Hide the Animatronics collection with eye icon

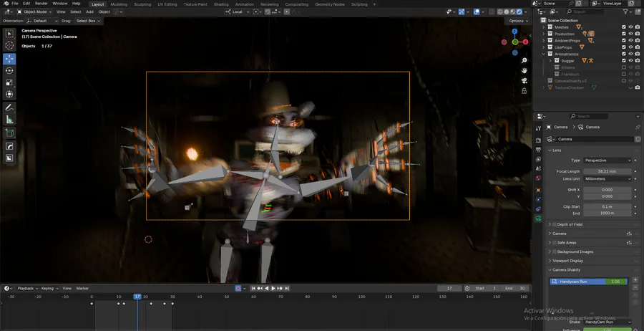[x=631, y=54]
